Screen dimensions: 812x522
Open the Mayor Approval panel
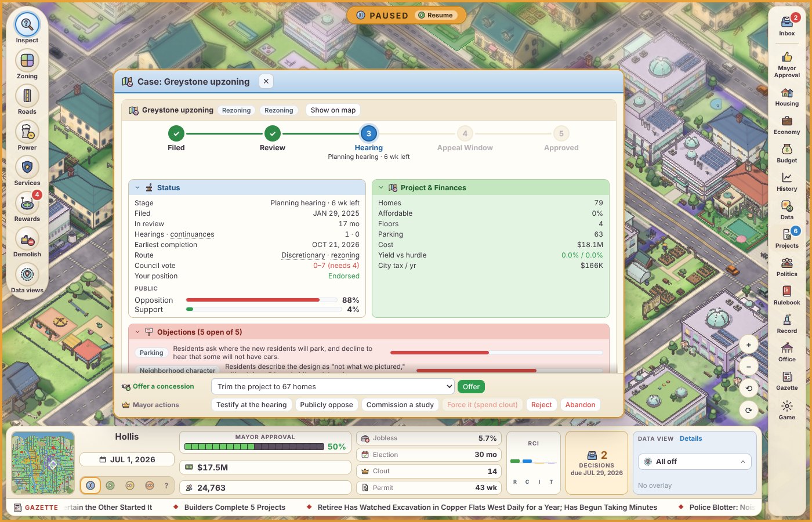click(787, 64)
